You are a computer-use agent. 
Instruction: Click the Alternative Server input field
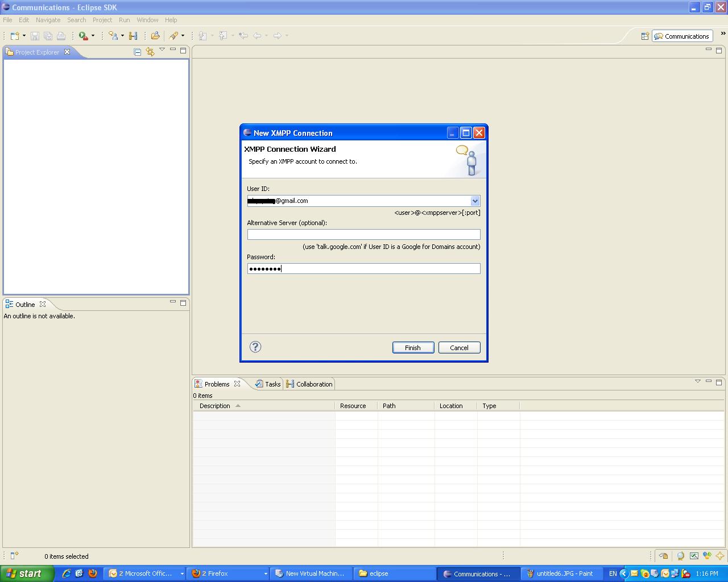364,234
